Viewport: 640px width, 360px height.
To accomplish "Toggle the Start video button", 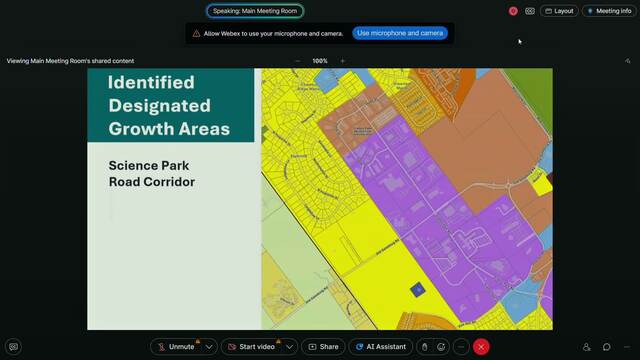I will pos(251,347).
